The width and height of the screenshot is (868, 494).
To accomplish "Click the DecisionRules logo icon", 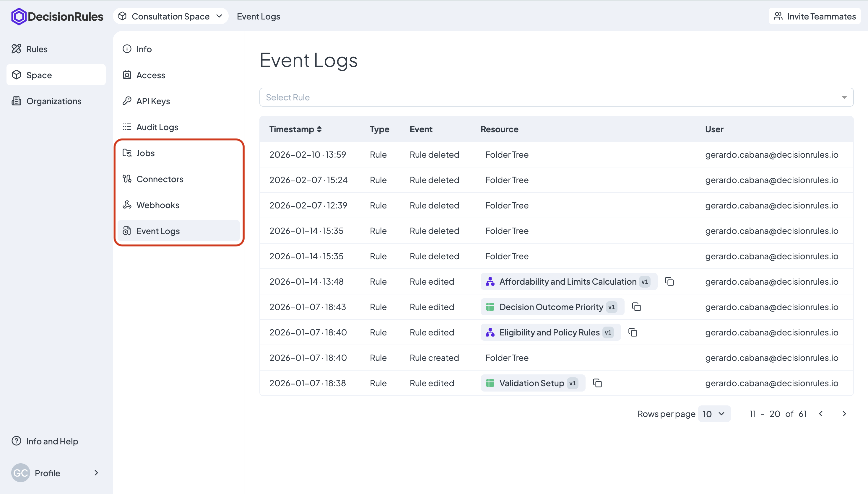I will 18,16.
